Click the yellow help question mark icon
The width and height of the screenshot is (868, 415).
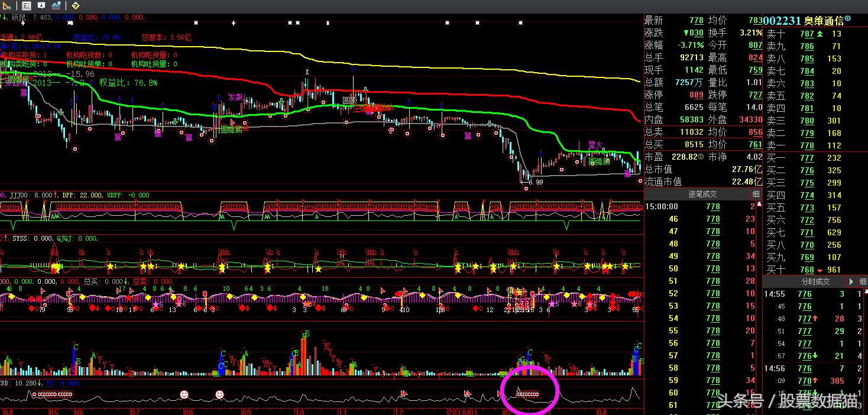pos(75,5)
